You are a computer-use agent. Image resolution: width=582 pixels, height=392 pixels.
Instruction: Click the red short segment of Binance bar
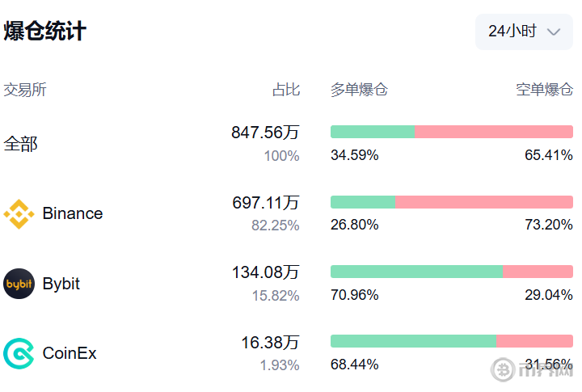[x=484, y=202]
